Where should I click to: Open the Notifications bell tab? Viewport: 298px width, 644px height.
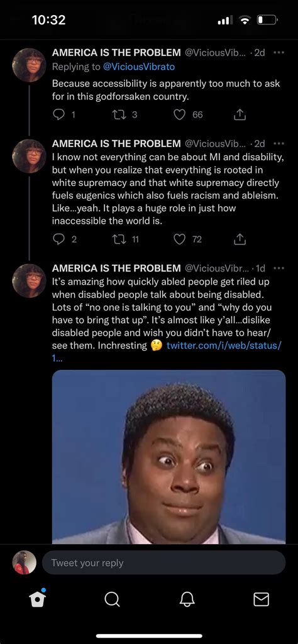click(x=186, y=599)
